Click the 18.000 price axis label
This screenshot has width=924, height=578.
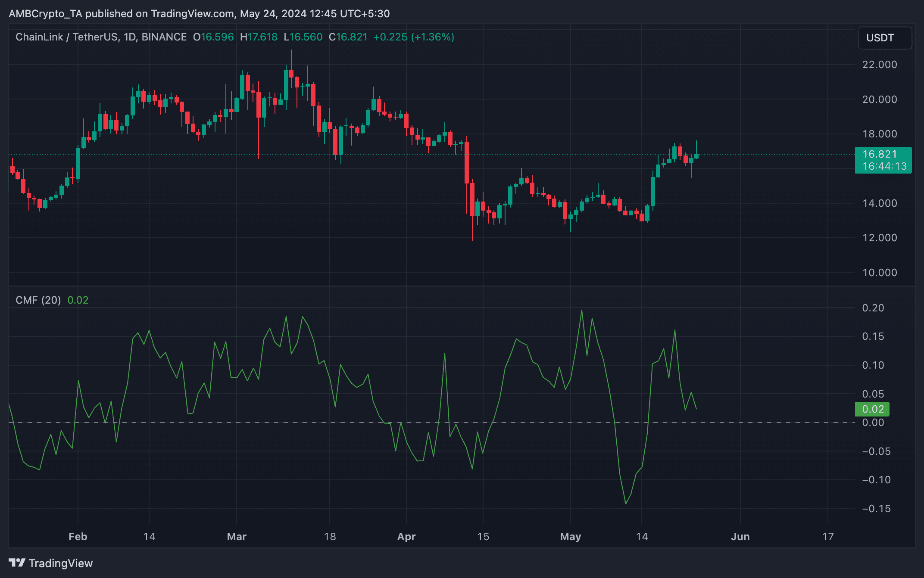880,134
